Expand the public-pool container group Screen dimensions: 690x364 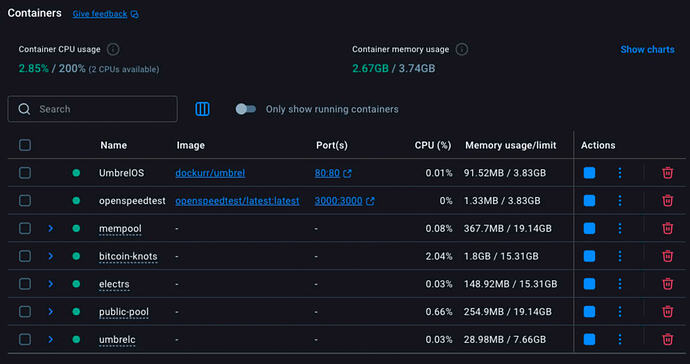coord(51,311)
